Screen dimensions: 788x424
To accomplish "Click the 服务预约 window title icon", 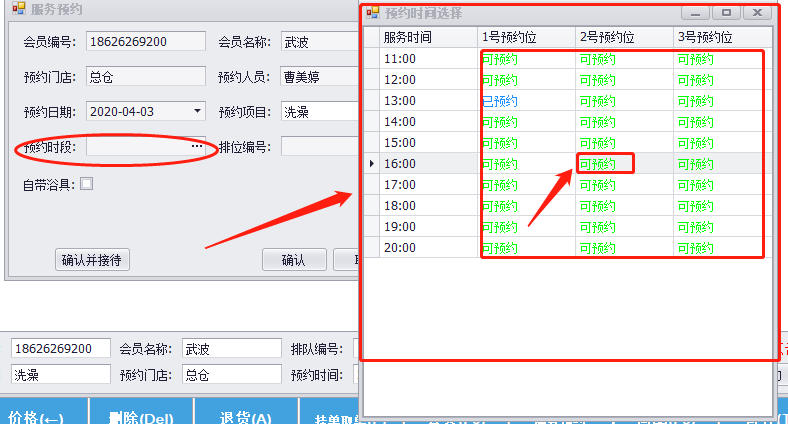I will coord(19,8).
